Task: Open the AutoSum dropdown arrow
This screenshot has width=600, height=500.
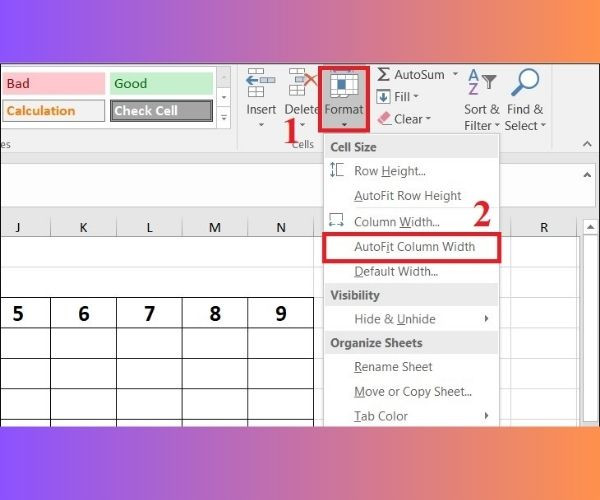Action: pyautogui.click(x=455, y=74)
